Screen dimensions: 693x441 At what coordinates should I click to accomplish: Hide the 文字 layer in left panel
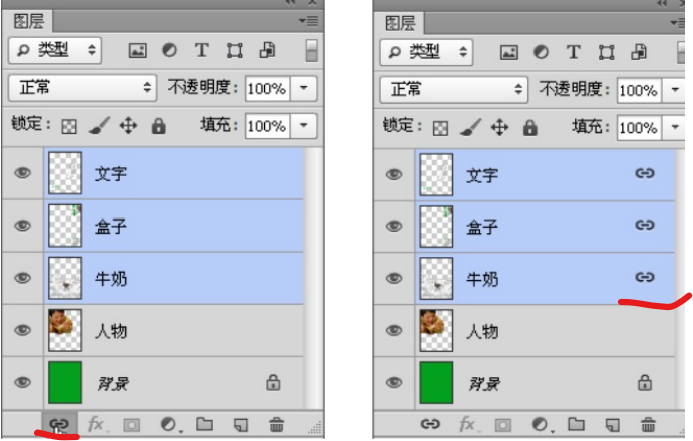click(x=22, y=174)
